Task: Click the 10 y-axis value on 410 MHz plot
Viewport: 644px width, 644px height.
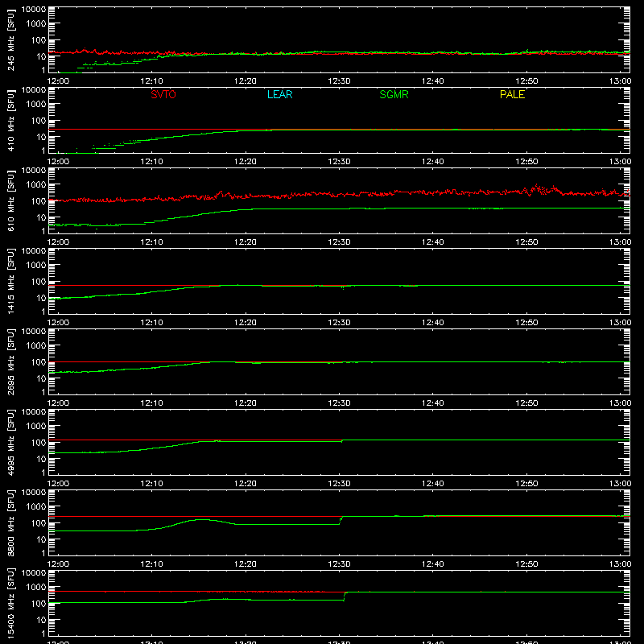Action: click(x=41, y=137)
